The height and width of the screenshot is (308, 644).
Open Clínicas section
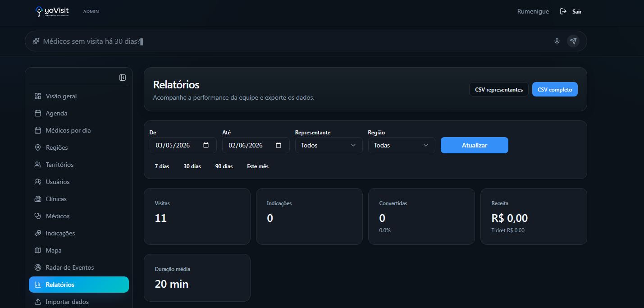click(x=79, y=199)
